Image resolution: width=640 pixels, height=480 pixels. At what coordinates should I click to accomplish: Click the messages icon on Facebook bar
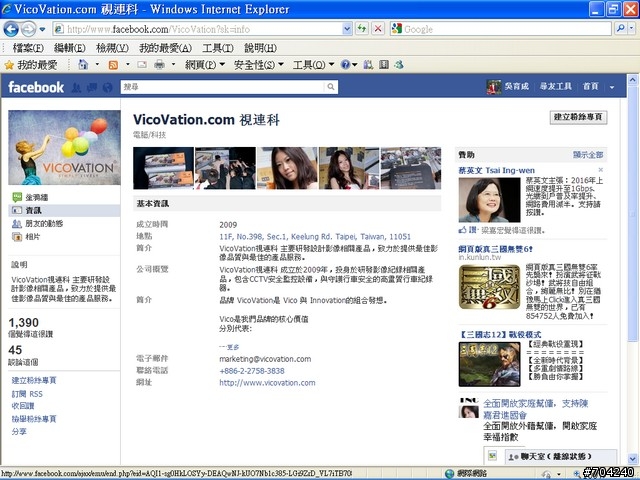pos(92,87)
